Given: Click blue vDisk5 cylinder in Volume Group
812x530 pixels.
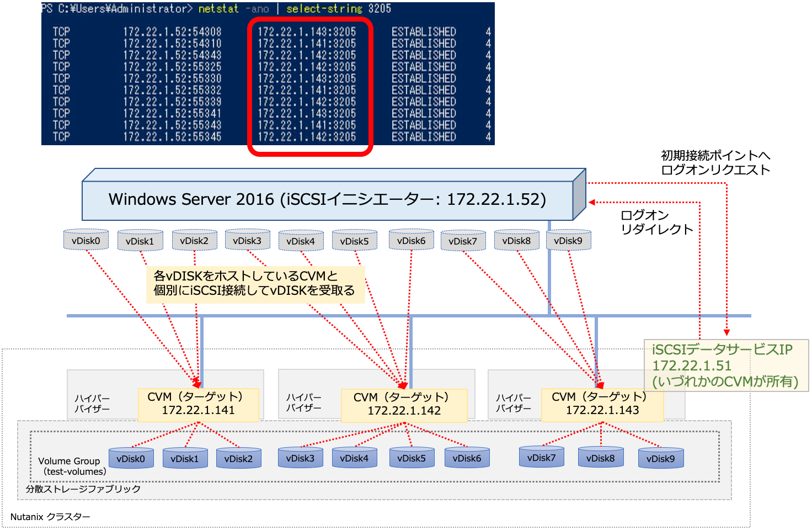Looking at the screenshot, I should coord(412,458).
